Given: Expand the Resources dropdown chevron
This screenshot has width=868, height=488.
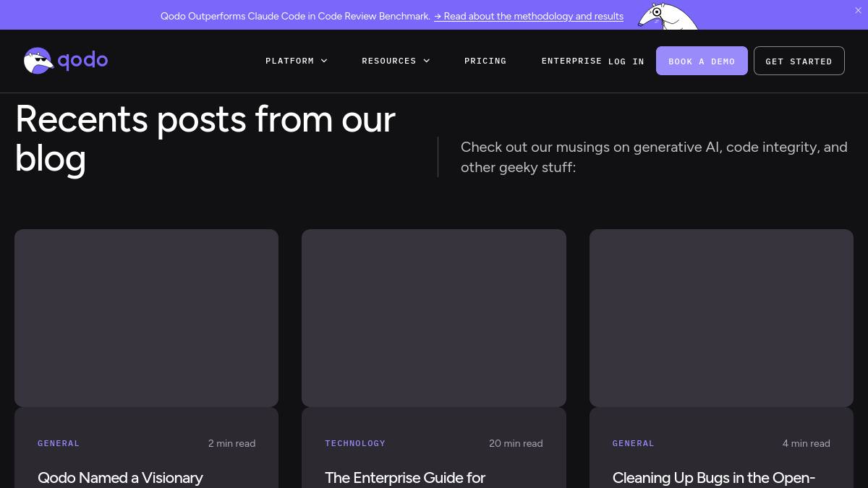Looking at the screenshot, I should click(x=427, y=61).
